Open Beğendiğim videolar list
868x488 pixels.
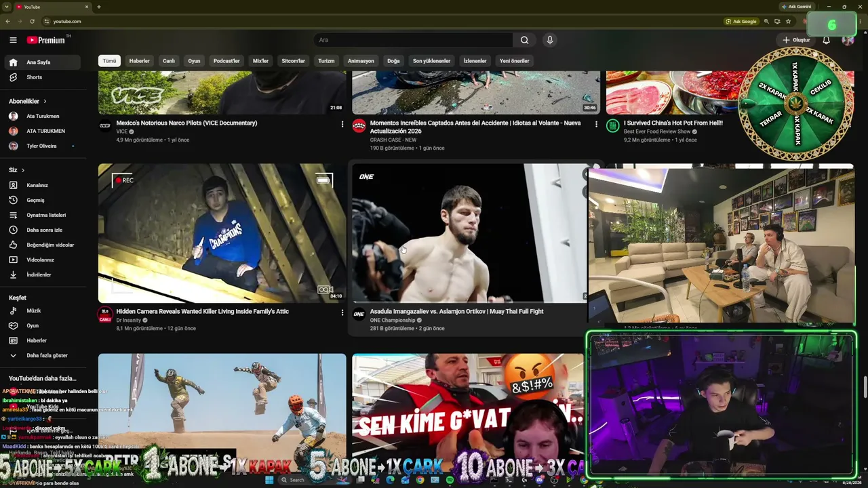tap(41, 245)
